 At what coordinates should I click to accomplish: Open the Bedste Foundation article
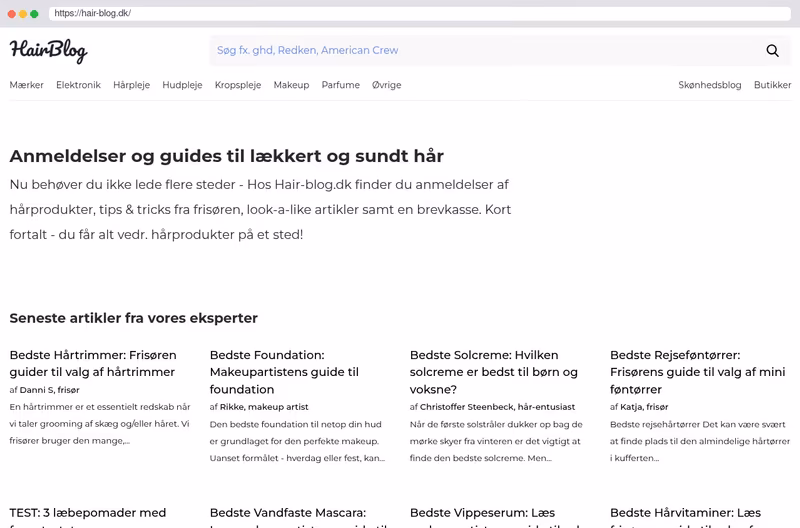[284, 372]
